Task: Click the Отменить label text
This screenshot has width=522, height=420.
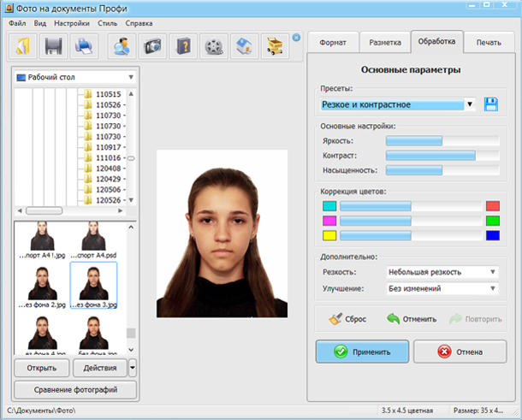Action: click(419, 319)
